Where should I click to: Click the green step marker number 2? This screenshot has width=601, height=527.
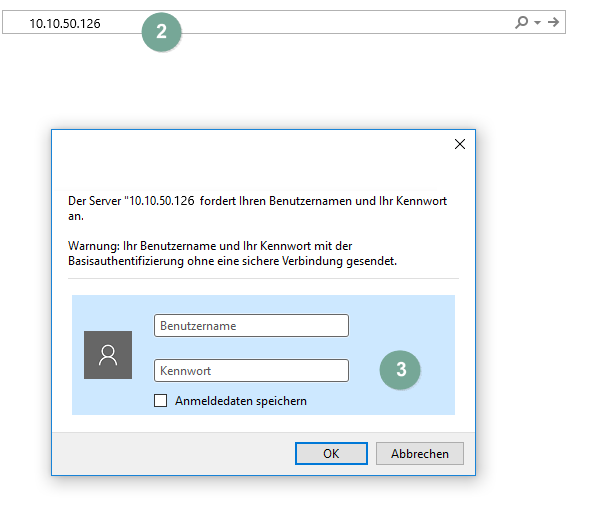pyautogui.click(x=161, y=30)
